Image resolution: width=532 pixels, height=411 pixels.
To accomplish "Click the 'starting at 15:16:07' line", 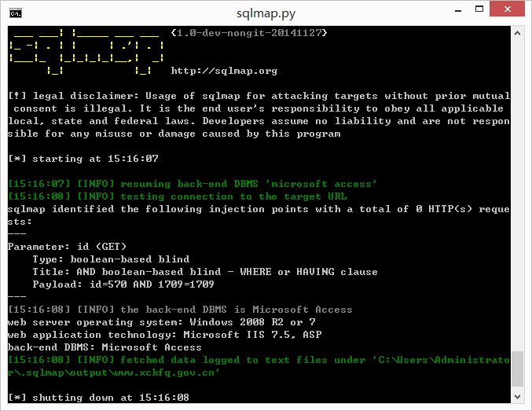I will click(83, 159).
